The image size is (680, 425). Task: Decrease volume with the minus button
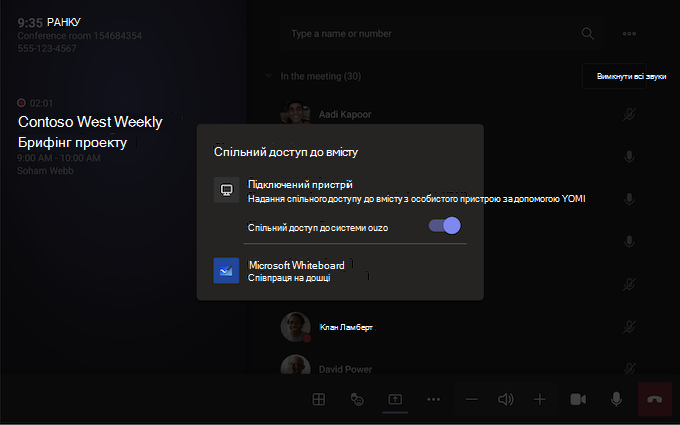point(472,399)
